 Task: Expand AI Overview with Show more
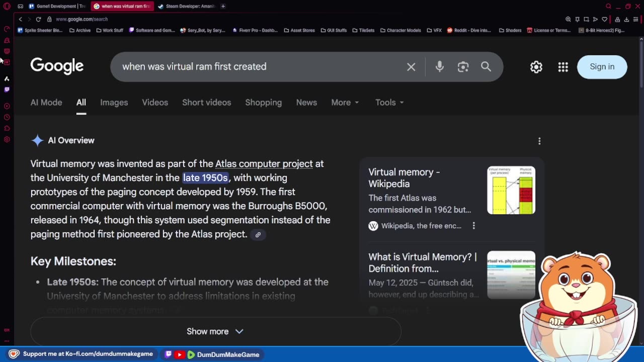(x=215, y=331)
